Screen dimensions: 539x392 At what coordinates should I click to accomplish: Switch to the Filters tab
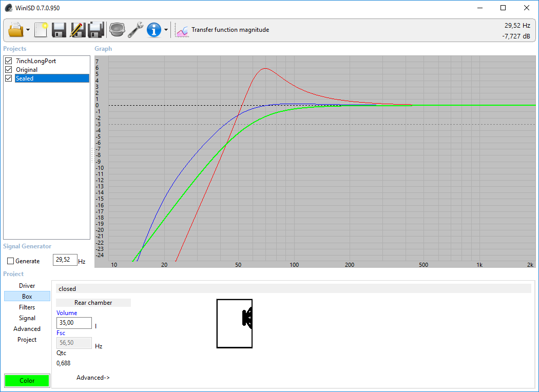point(27,307)
